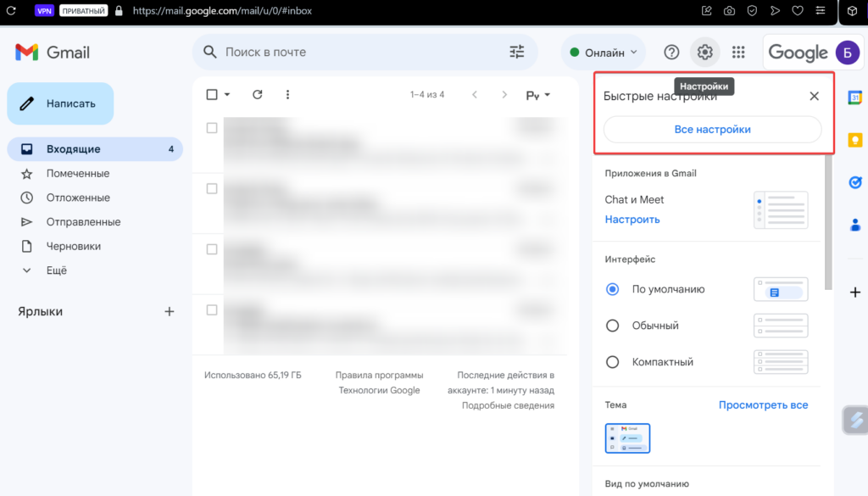Click the Компактный density preview image
This screenshot has width=868, height=496.
click(781, 362)
